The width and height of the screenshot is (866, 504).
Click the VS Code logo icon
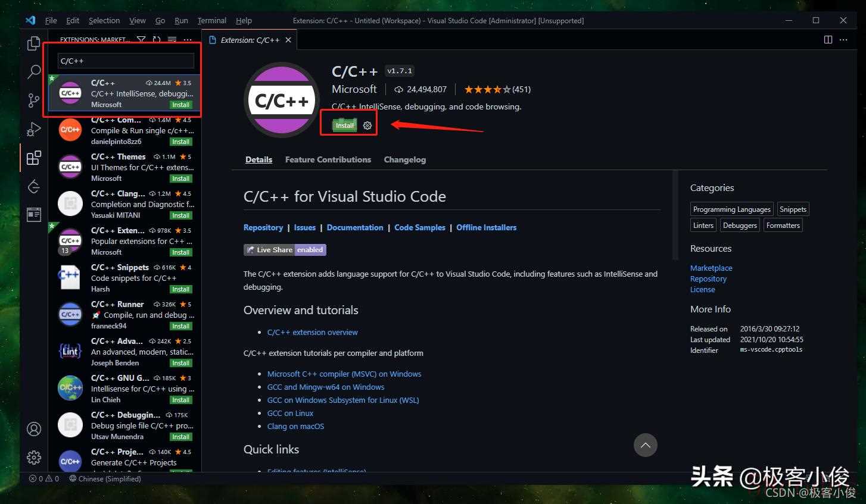(30, 20)
